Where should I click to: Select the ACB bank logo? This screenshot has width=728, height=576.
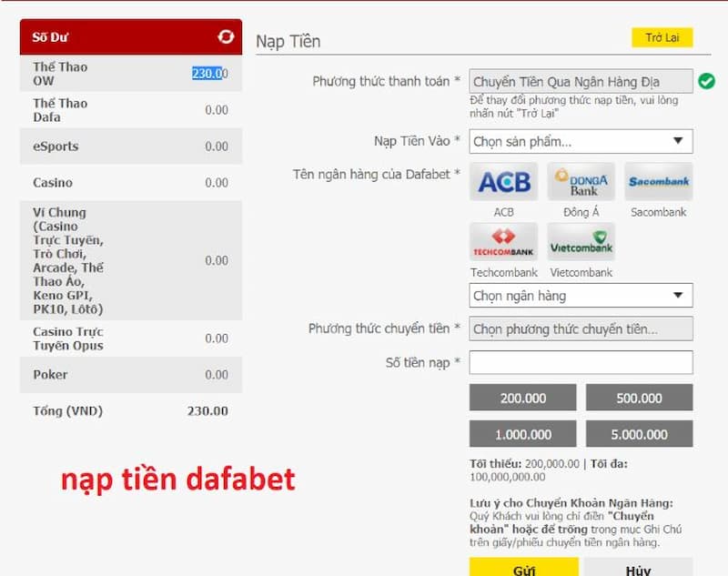click(503, 182)
